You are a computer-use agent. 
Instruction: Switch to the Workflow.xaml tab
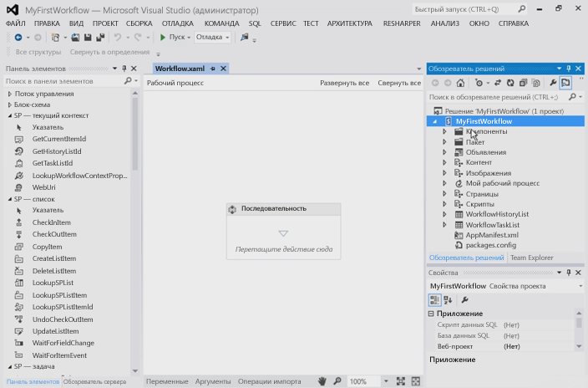click(x=180, y=69)
